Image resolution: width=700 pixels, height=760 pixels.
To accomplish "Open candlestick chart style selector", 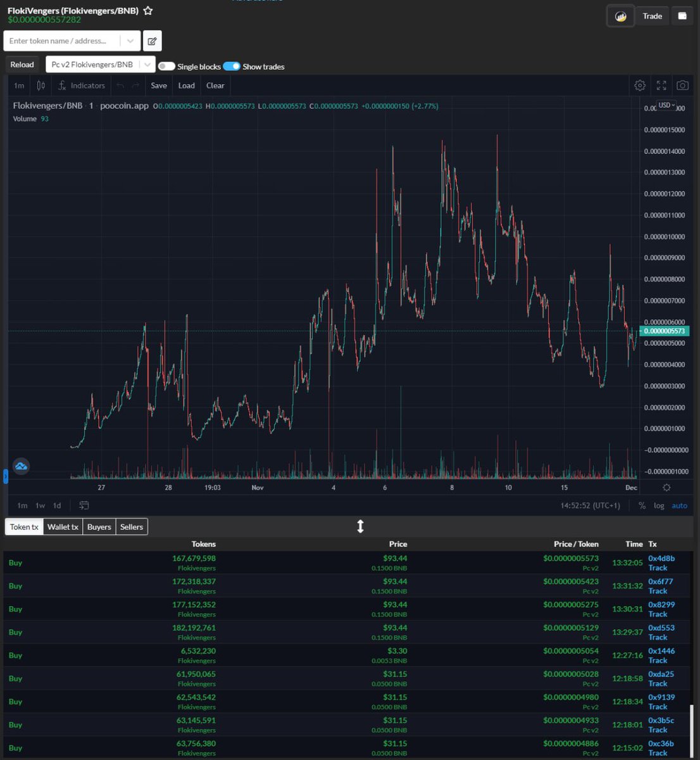I will point(41,85).
